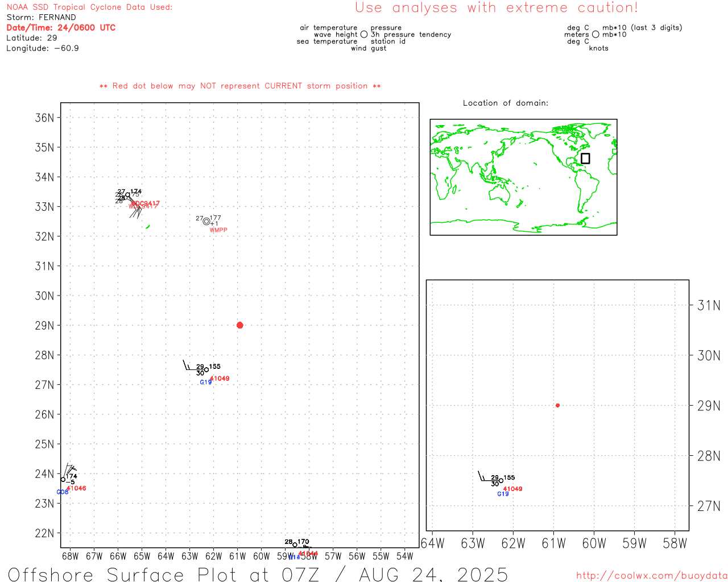The height and width of the screenshot is (582, 728).
Task: Click 'Latitude: 29' text
Action: tap(32, 38)
